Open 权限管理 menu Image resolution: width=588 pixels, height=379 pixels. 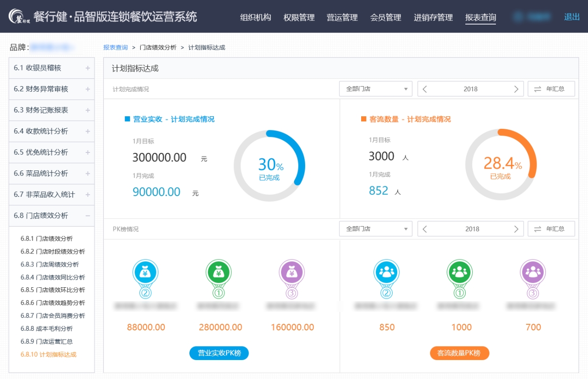(299, 17)
